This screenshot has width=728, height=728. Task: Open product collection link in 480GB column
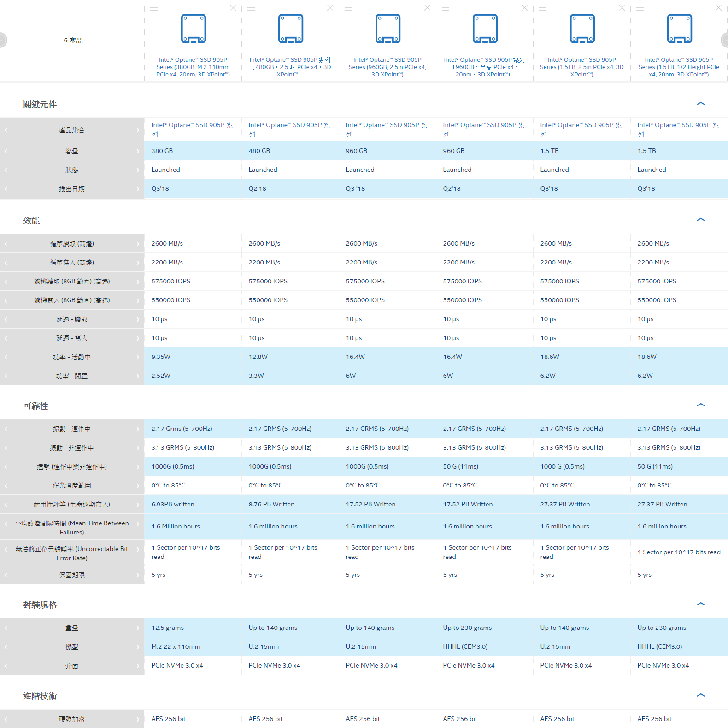(x=289, y=129)
